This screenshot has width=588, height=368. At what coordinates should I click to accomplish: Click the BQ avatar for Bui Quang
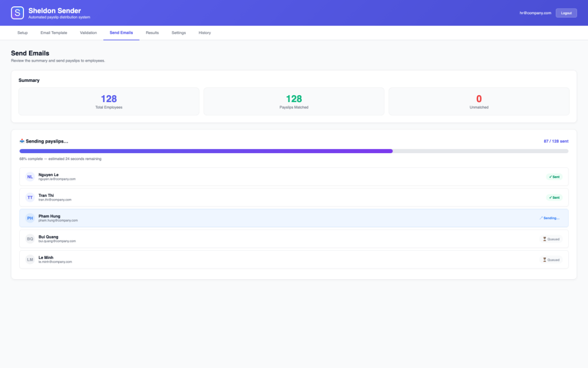click(30, 239)
